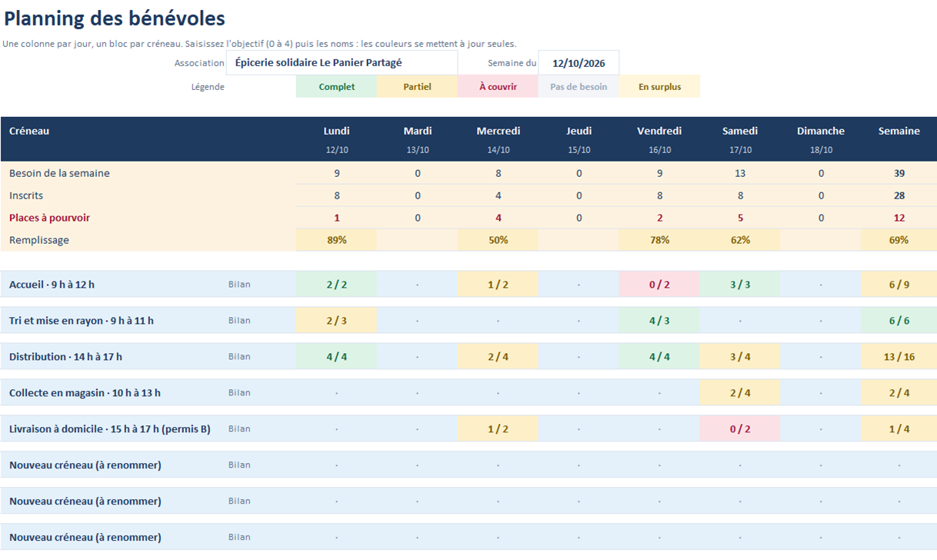
Task: Select Remplissage 78% cell for Vendredi
Action: [x=659, y=240]
